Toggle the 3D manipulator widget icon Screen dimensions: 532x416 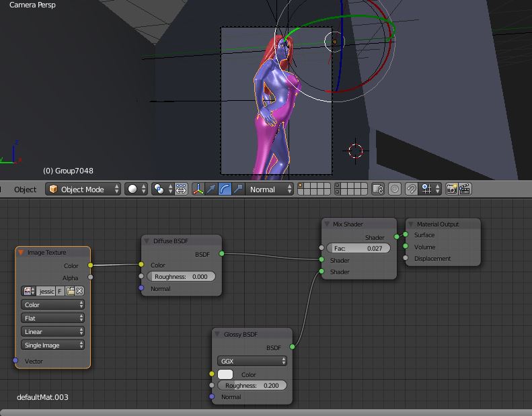(198, 190)
